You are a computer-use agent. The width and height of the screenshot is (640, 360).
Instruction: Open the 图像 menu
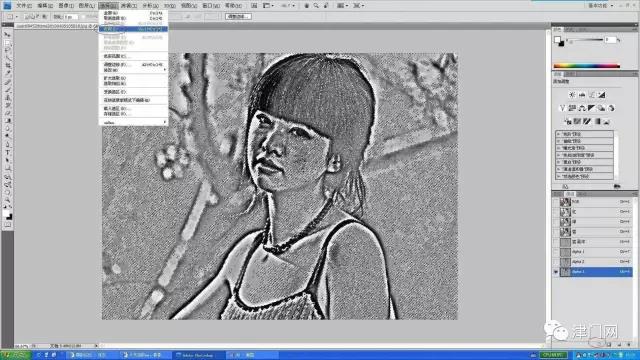coord(66,6)
